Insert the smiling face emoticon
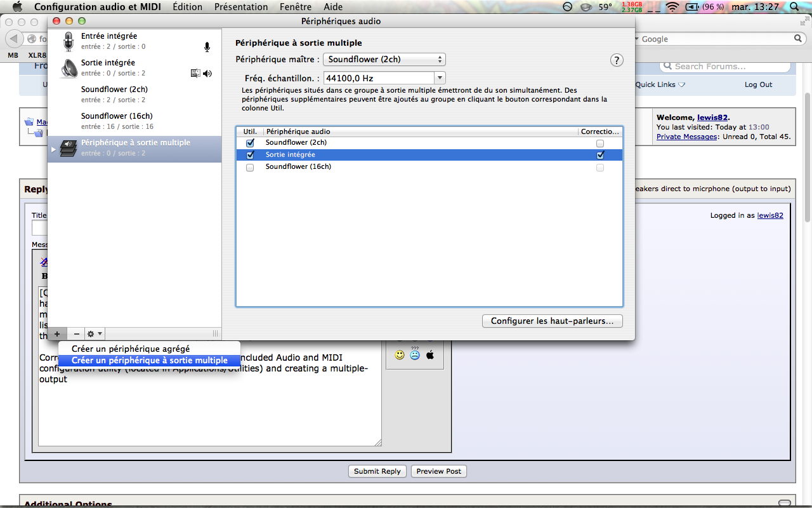The width and height of the screenshot is (812, 508). click(400, 355)
